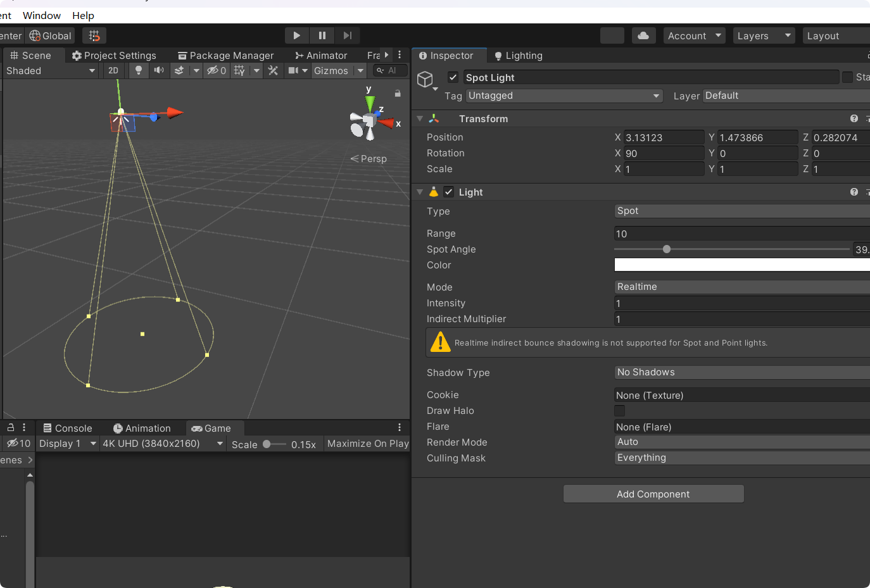This screenshot has height=588, width=870.
Task: Switch to the Project Settings tab
Action: point(114,55)
